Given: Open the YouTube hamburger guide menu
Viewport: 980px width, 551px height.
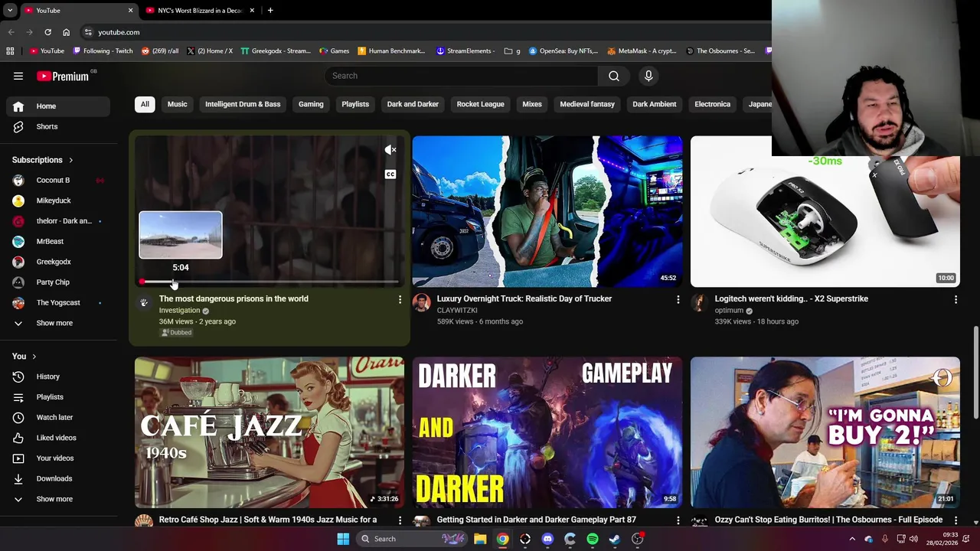Looking at the screenshot, I should click(x=18, y=76).
